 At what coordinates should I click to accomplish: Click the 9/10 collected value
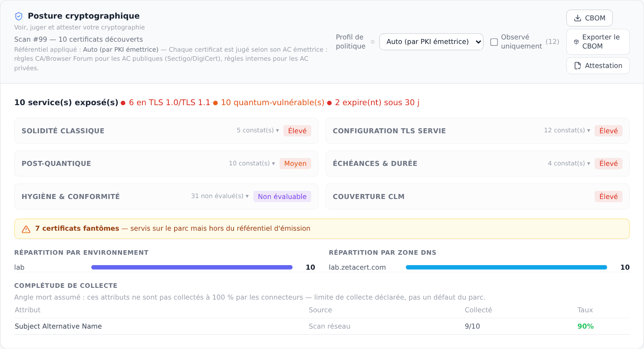click(473, 326)
